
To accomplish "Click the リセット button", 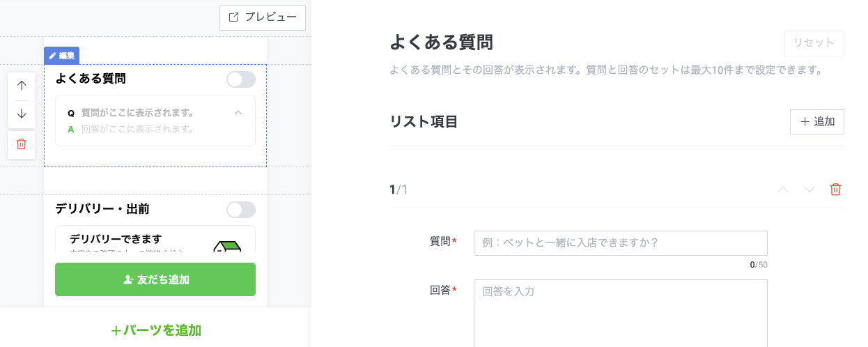I will tap(814, 43).
